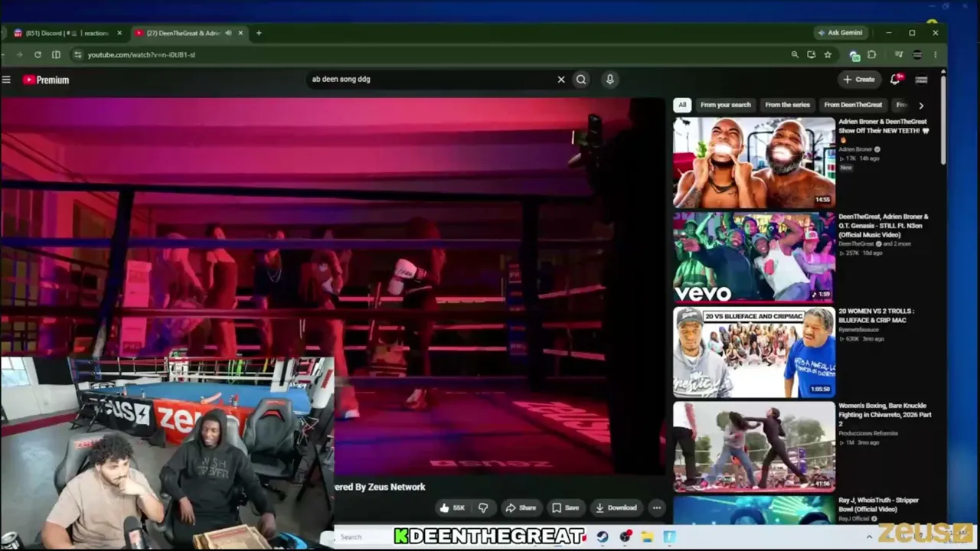The image size is (980, 551).
Task: Open the Chrome profile avatar
Action: (x=917, y=54)
